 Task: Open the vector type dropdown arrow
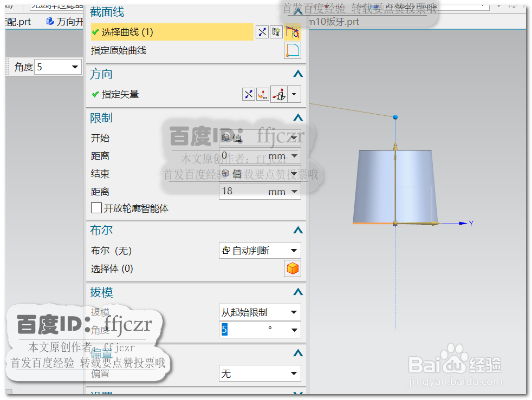(x=294, y=94)
